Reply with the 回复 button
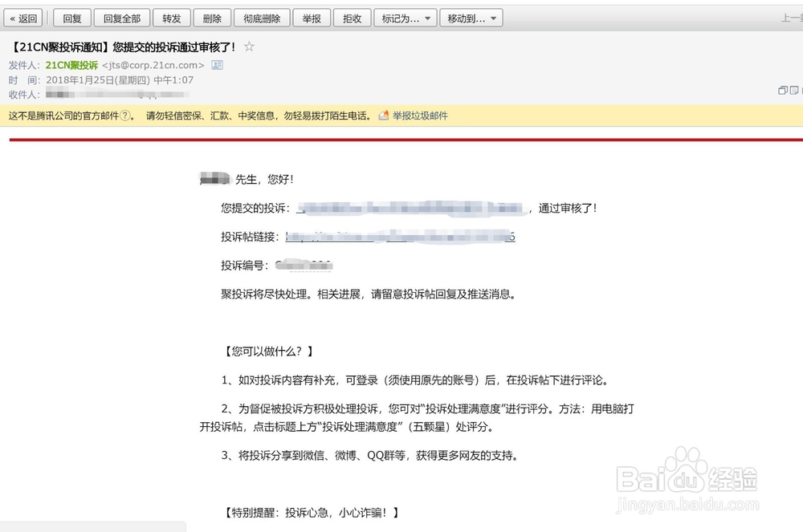This screenshot has height=532, width=803. coord(72,18)
